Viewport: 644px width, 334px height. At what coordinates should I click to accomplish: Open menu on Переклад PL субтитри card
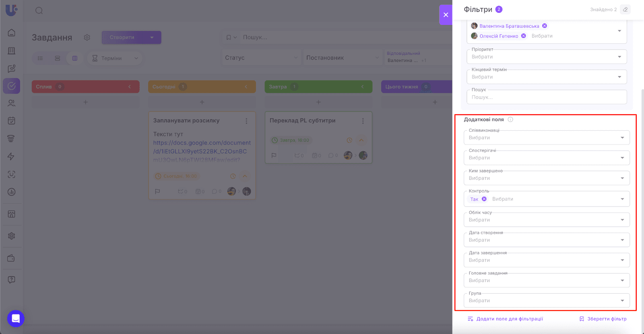363,121
